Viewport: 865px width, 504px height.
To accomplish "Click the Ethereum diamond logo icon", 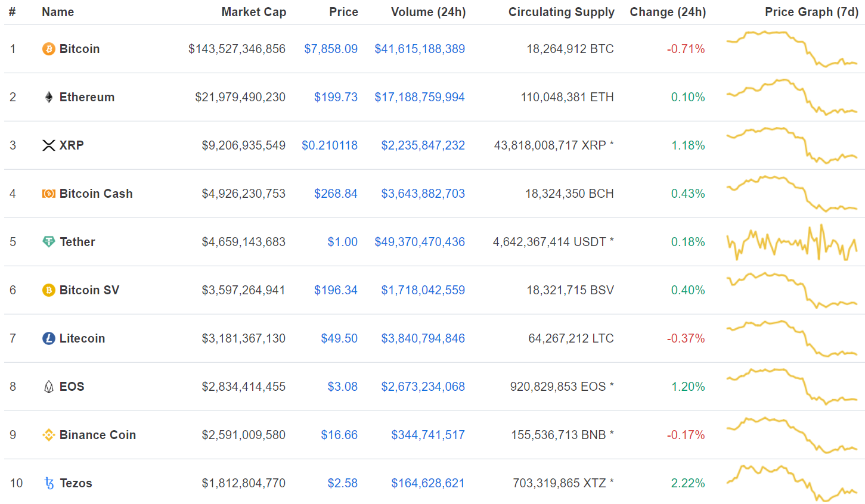I will (x=49, y=97).
